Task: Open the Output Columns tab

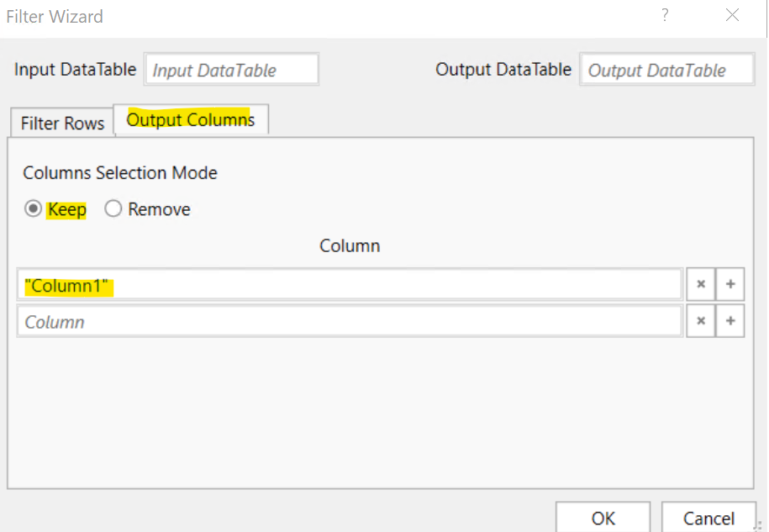Action: click(x=190, y=120)
